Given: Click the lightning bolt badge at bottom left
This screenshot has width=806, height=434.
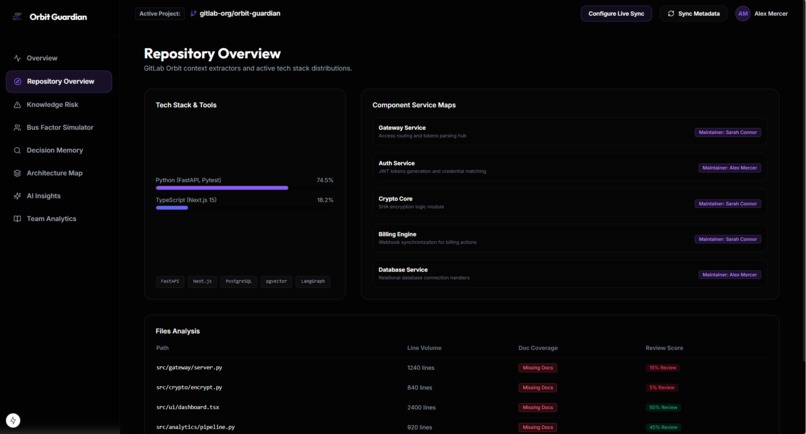Looking at the screenshot, I should click(13, 420).
